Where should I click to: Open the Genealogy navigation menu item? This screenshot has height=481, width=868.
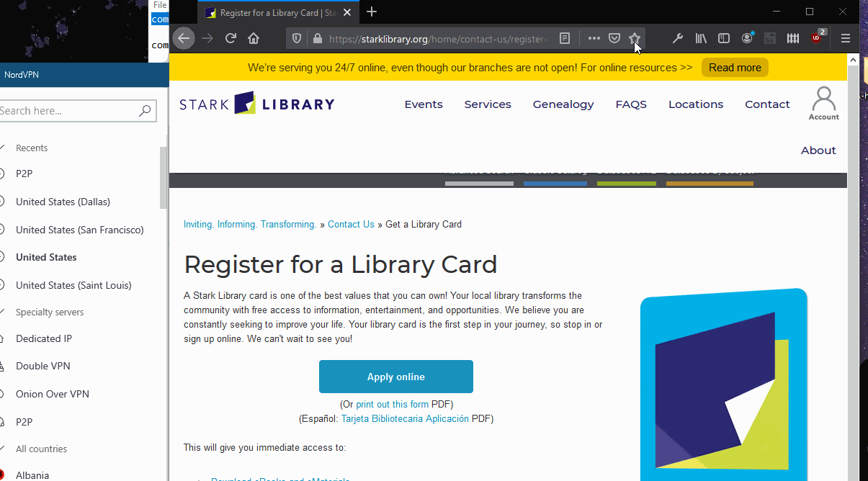[x=563, y=104]
